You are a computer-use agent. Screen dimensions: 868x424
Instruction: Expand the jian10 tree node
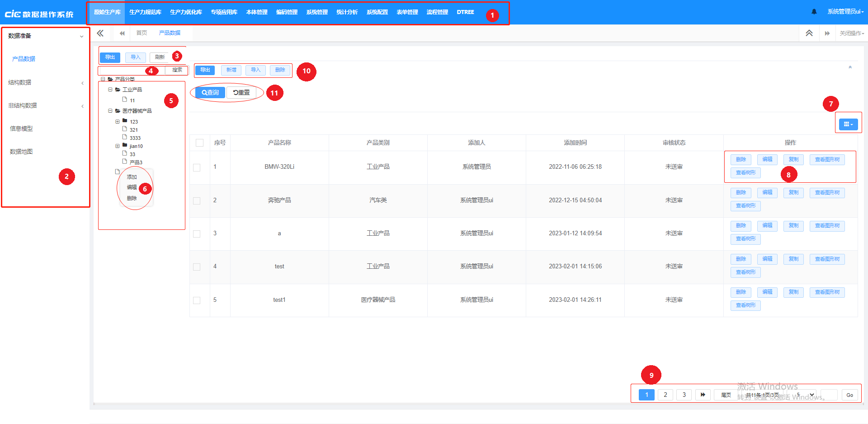click(x=118, y=146)
